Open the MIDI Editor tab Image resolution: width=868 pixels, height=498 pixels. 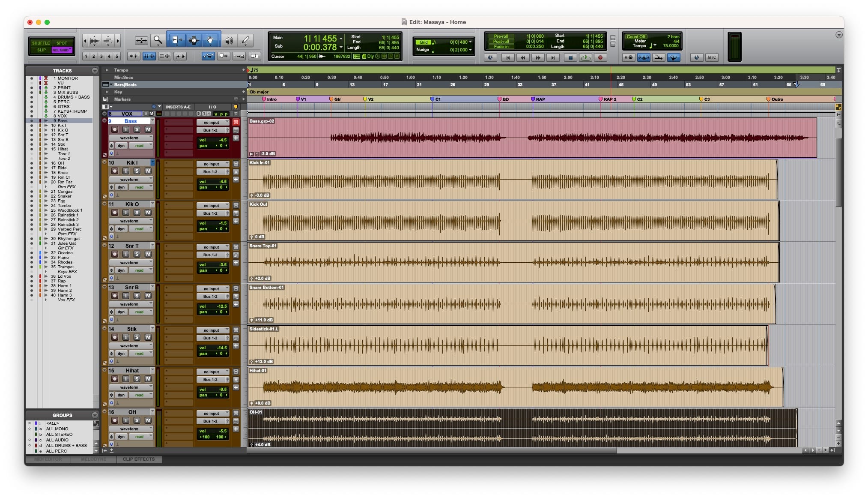pos(48,459)
